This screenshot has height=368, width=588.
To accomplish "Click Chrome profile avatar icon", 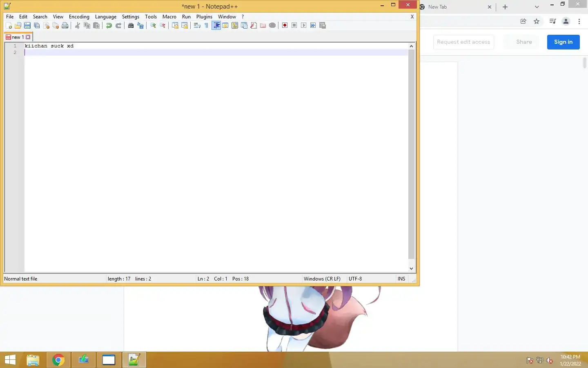I will 566,21.
